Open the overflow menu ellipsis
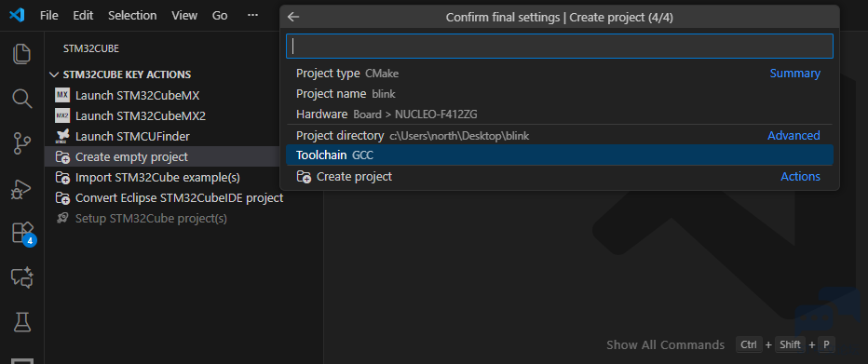The height and width of the screenshot is (364, 868). (253, 16)
